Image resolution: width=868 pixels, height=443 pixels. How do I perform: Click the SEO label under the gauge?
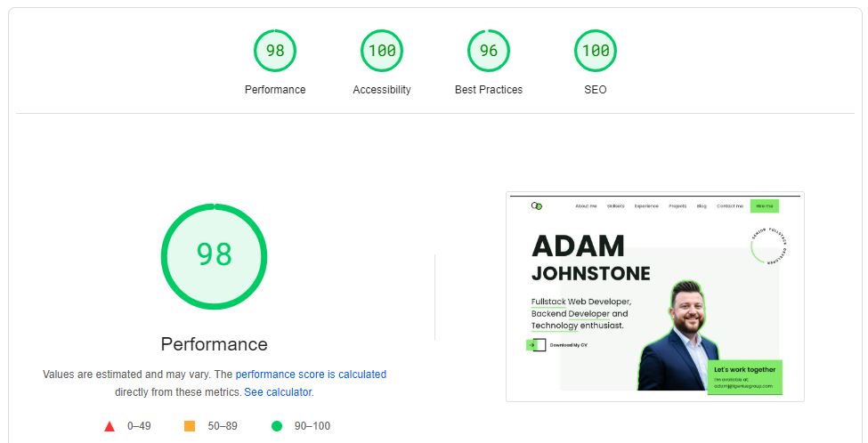(596, 90)
